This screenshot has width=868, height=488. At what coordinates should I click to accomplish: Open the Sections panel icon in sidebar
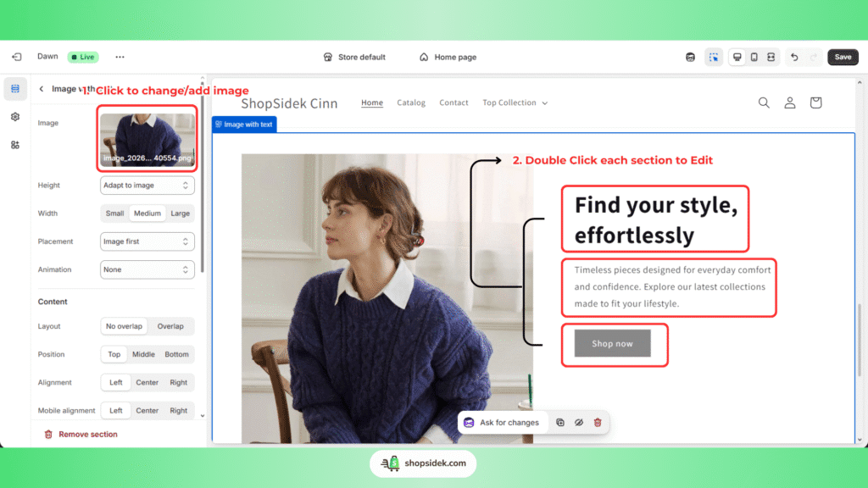click(15, 89)
